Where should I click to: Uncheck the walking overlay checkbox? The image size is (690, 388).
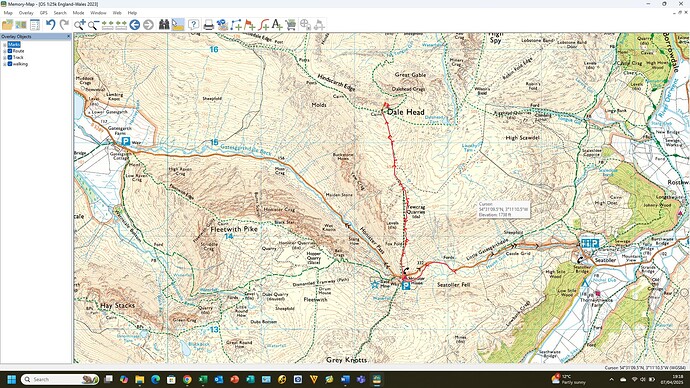coord(10,64)
